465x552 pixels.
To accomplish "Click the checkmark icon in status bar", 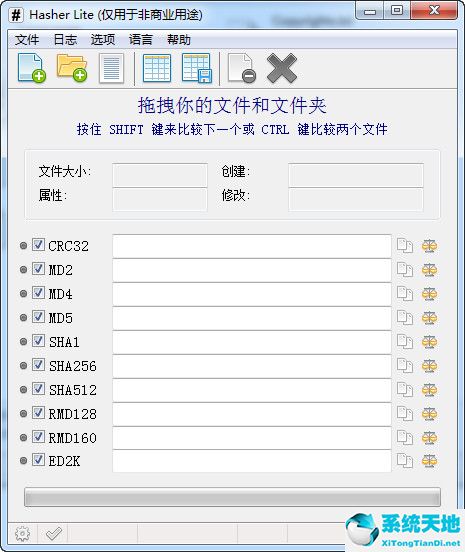I will click(54, 534).
